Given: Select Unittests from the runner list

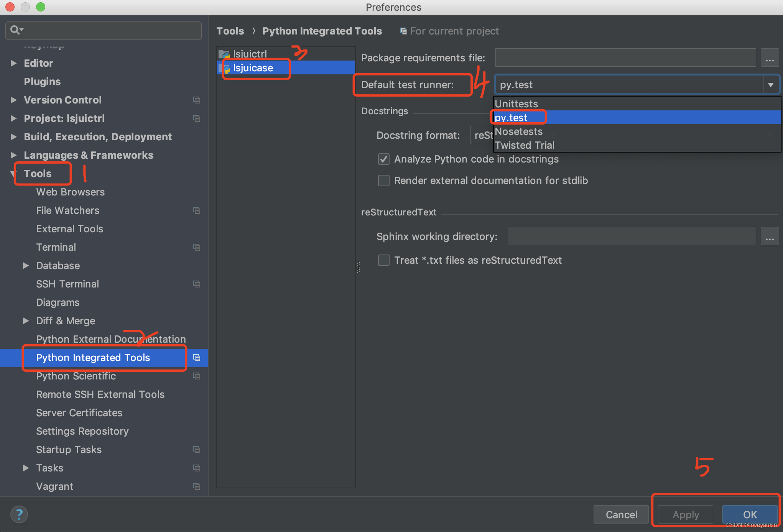Looking at the screenshot, I should tap(517, 104).
